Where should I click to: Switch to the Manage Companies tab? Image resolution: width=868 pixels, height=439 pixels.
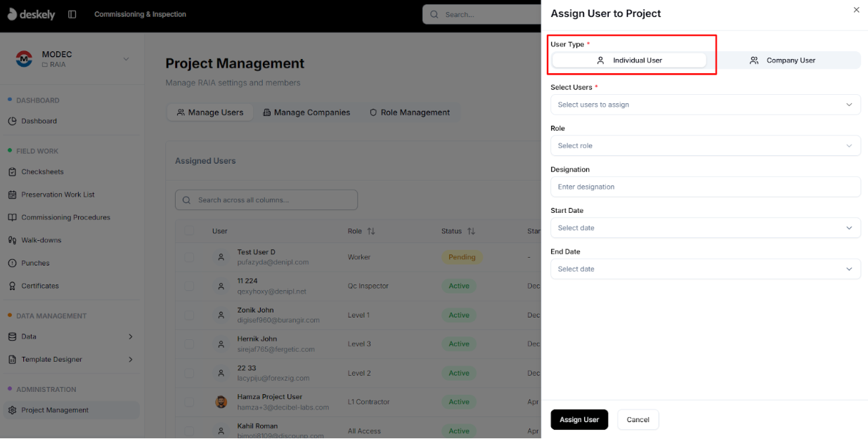[306, 112]
